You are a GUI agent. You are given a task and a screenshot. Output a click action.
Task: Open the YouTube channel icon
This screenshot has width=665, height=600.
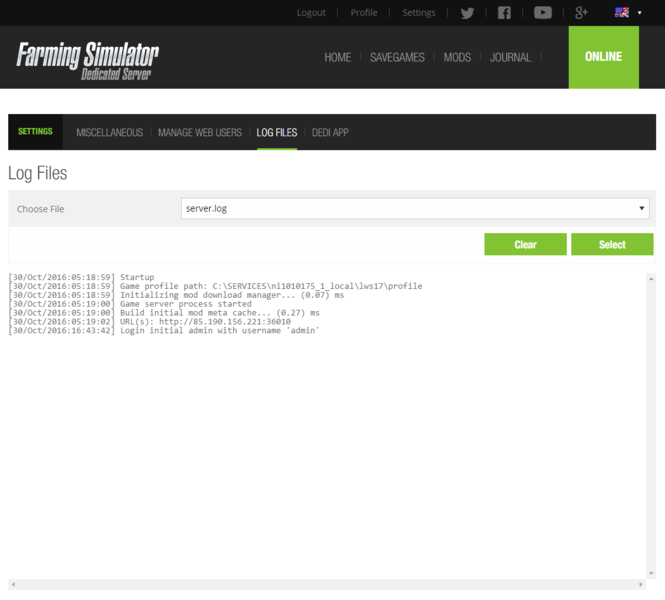click(543, 13)
